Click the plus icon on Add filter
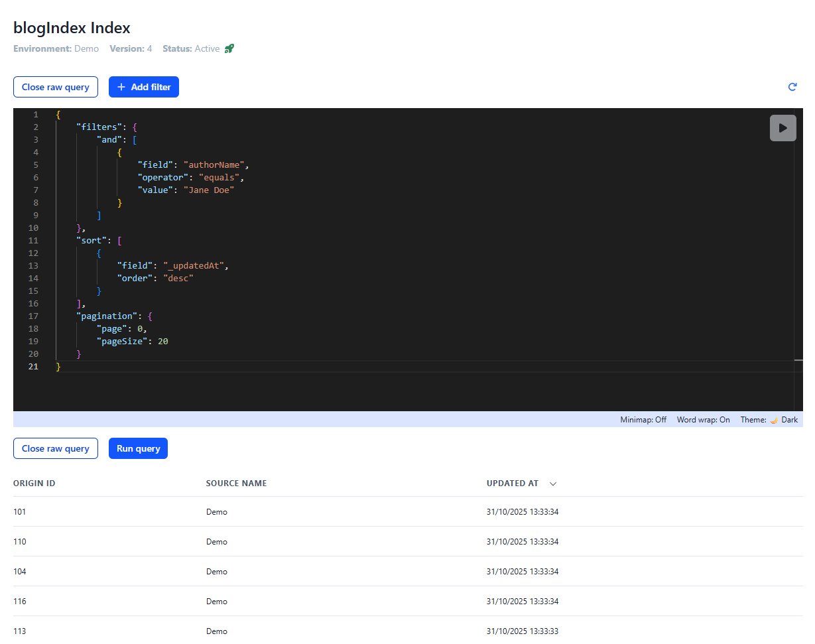 click(x=121, y=87)
